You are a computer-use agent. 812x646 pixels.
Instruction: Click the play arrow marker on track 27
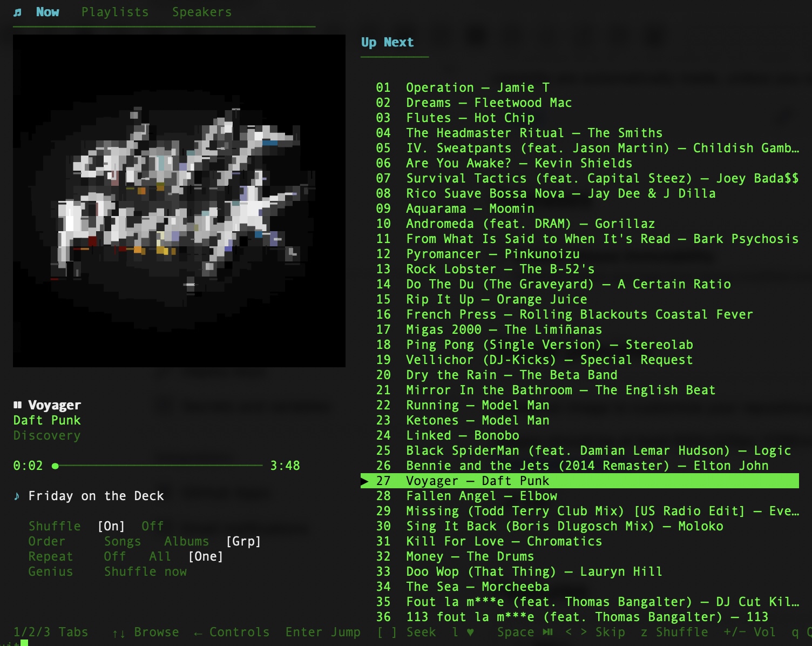[x=364, y=481]
